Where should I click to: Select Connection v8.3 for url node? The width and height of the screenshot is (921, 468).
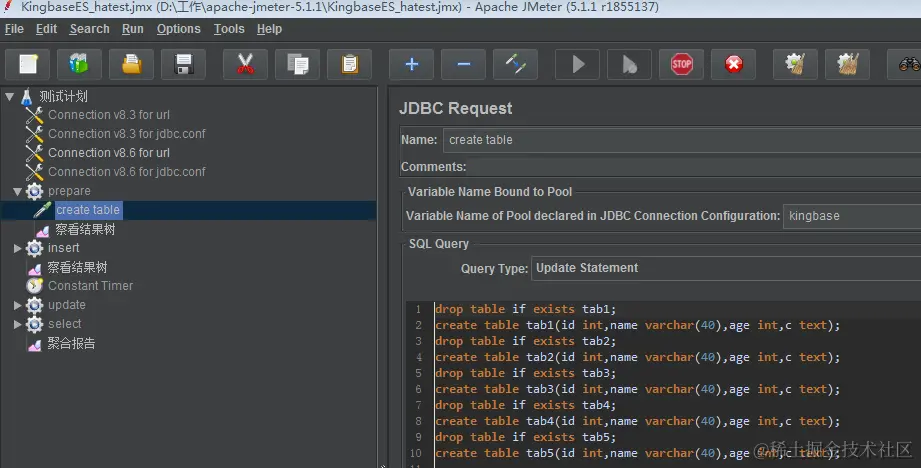(109, 115)
